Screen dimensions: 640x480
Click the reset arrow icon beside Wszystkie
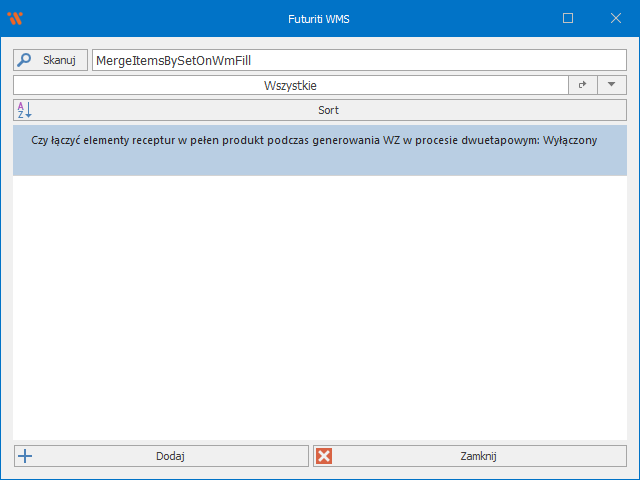(582, 86)
